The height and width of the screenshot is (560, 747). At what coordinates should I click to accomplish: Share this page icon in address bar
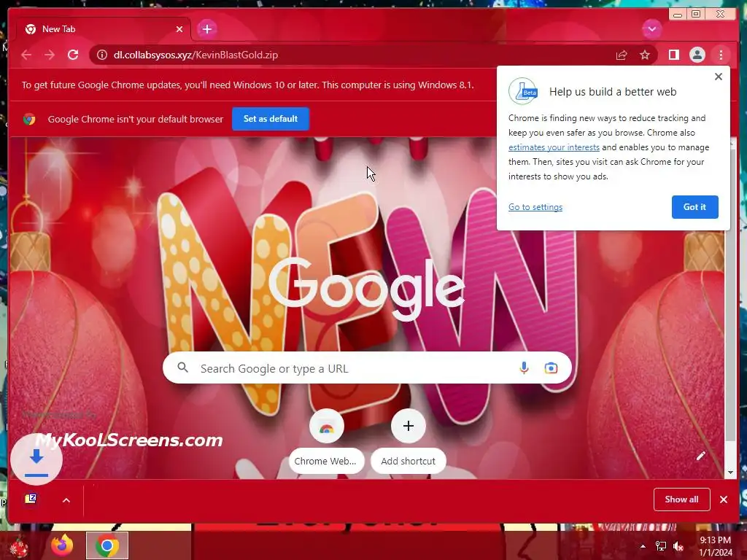click(x=622, y=55)
